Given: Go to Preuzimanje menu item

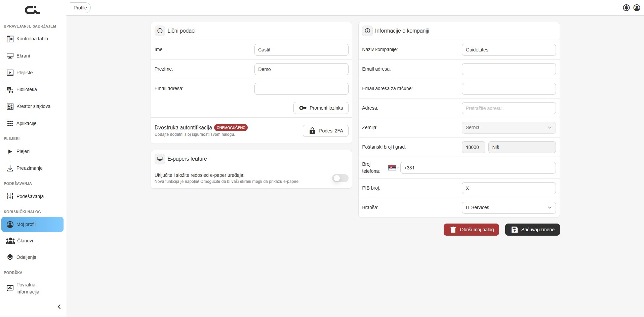Looking at the screenshot, I should [x=32, y=168].
